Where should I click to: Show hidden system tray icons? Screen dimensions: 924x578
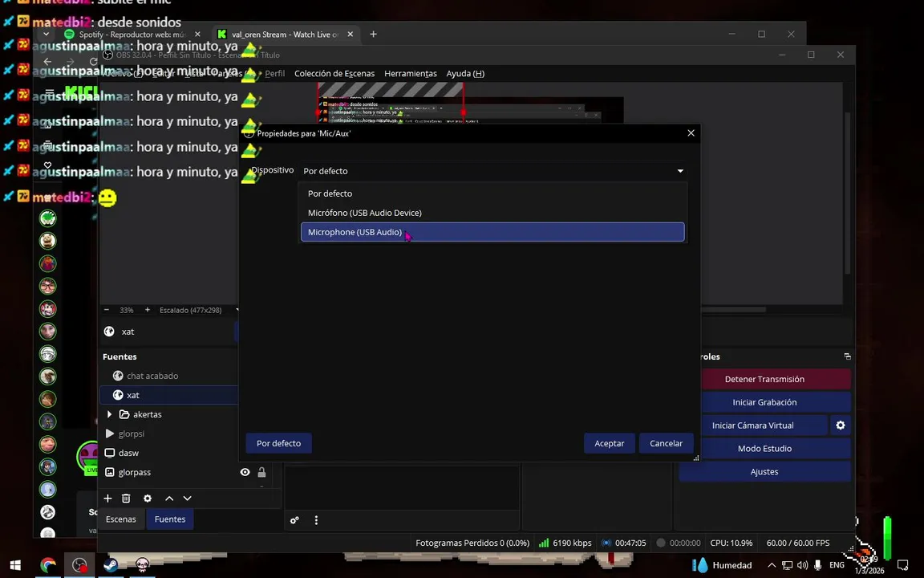772,565
